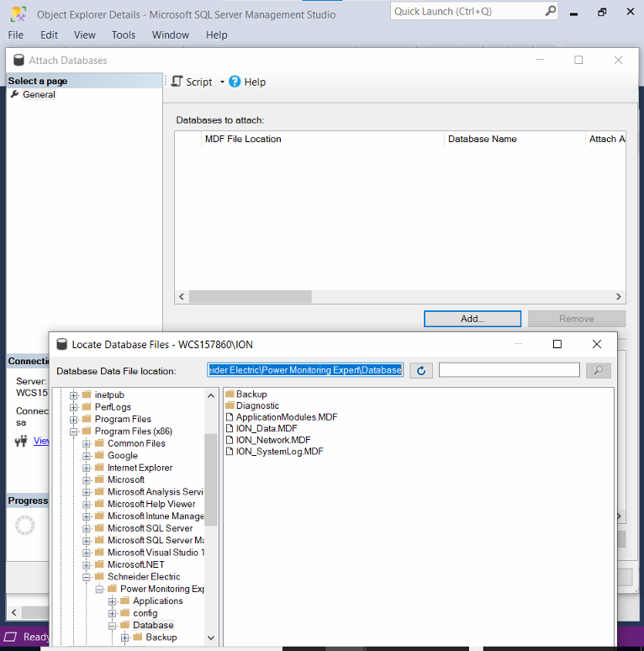Image resolution: width=644 pixels, height=651 pixels.
Task: Click the inetpub folder icon in tree
Action: (87, 394)
